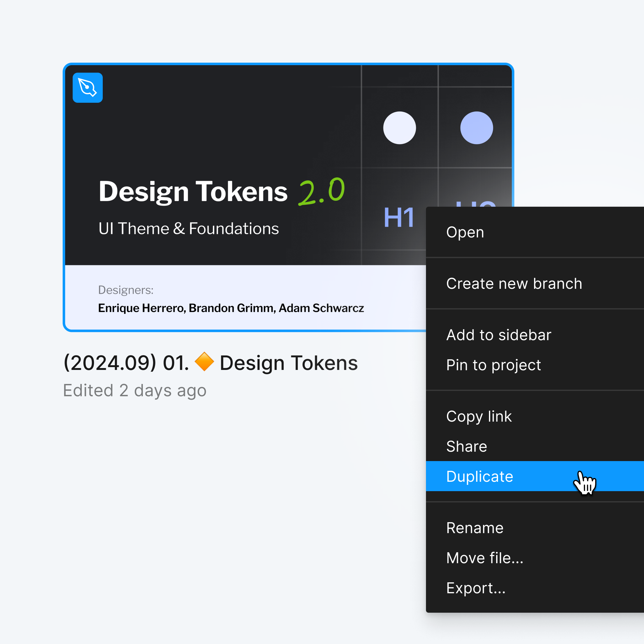This screenshot has width=644, height=644.
Task: Pin the file to project
Action: (x=494, y=365)
